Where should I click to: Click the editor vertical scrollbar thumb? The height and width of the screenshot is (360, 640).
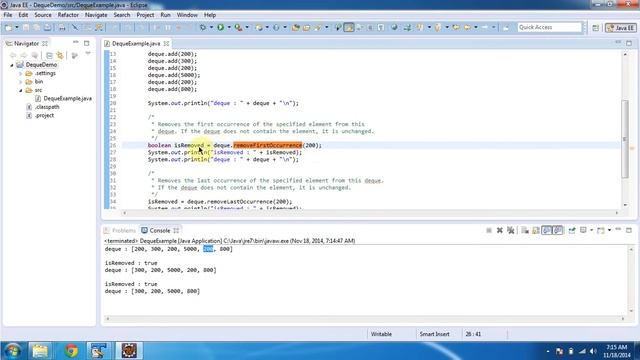click(625, 139)
